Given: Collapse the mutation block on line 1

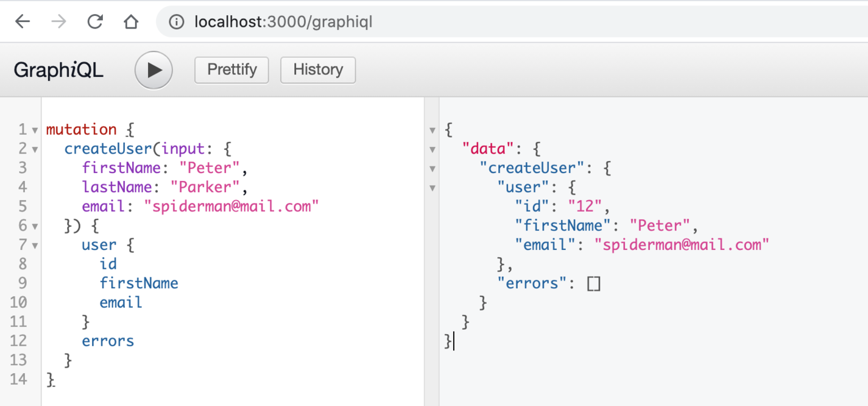Looking at the screenshot, I should click(x=35, y=130).
